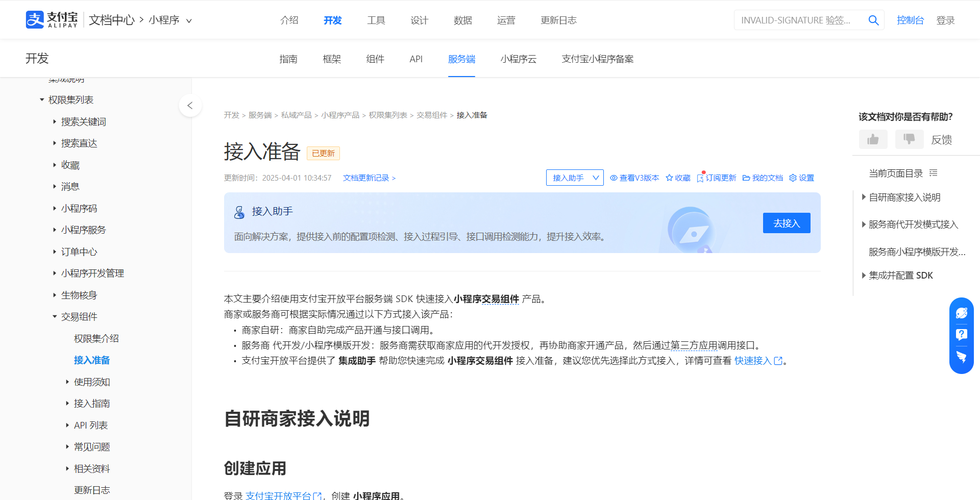
Task: Expand the 消息 tree node
Action: click(55, 186)
